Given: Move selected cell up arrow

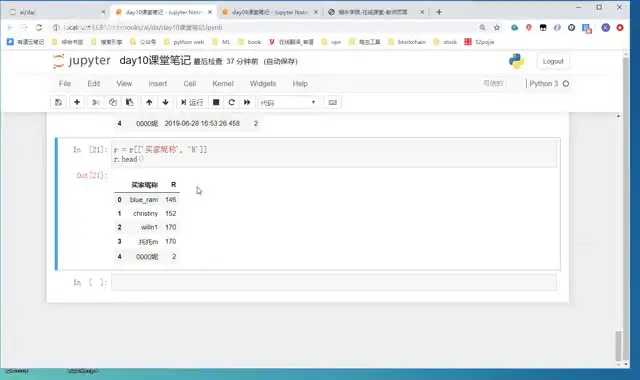Looking at the screenshot, I should [x=149, y=102].
